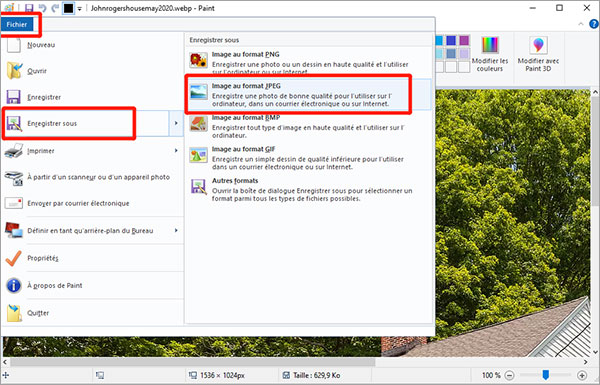Pick the indigo blue color swatch
This screenshot has width=600, height=385.
coord(452,41)
